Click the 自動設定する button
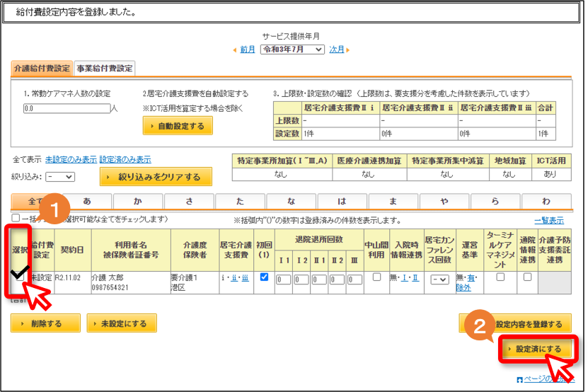The height and width of the screenshot is (392, 588). (178, 126)
